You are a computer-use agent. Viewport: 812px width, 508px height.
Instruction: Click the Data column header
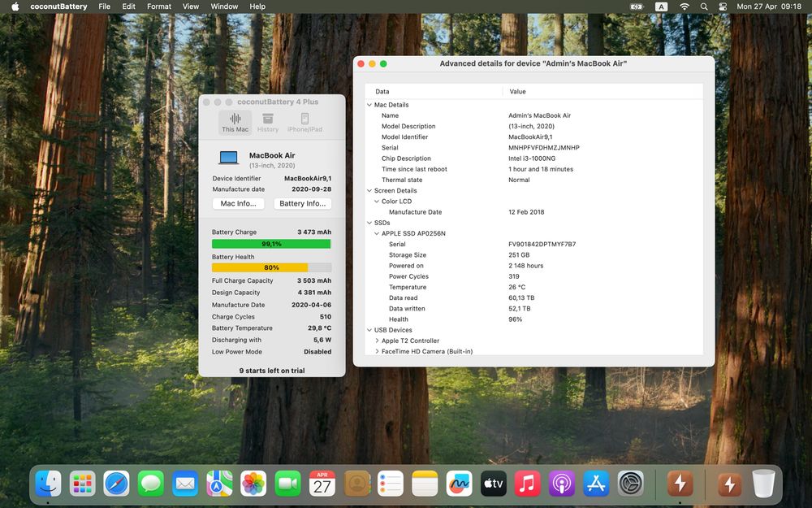[434, 91]
